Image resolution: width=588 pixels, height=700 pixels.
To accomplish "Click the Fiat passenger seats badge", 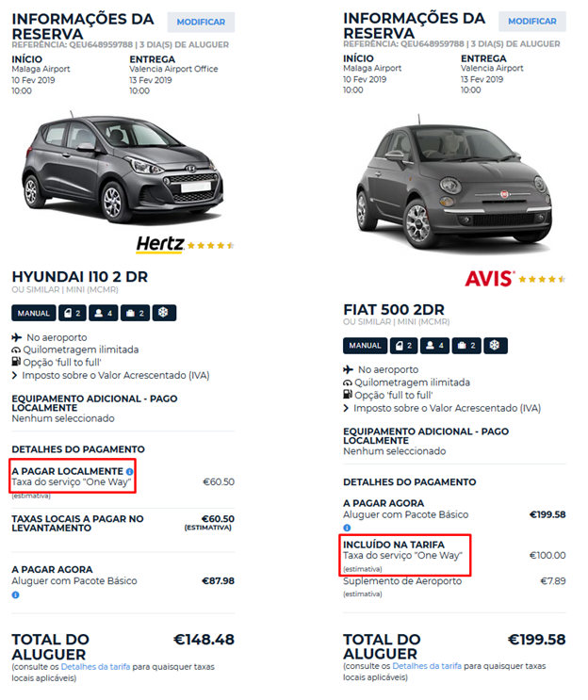I will tap(434, 346).
